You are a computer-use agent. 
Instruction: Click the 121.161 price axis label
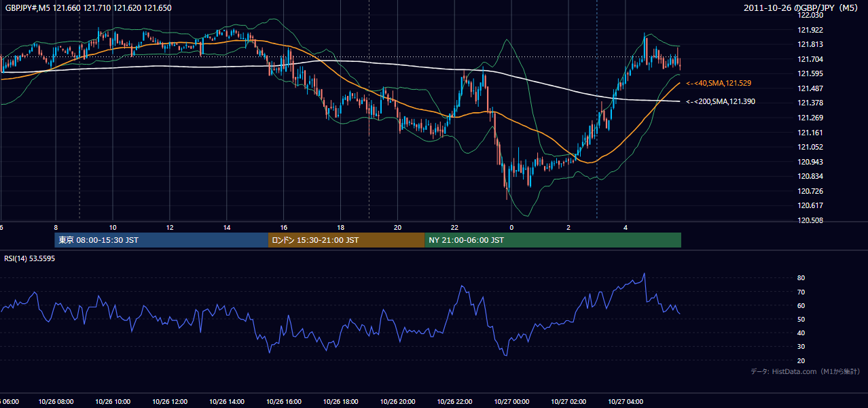pyautogui.click(x=810, y=133)
